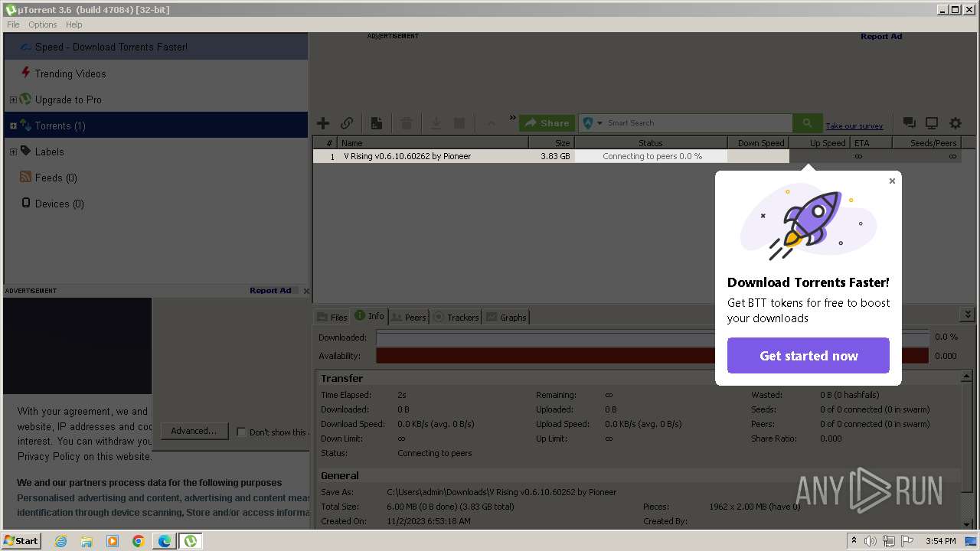
Task: Open the search provider shield dropdown
Action: click(592, 123)
